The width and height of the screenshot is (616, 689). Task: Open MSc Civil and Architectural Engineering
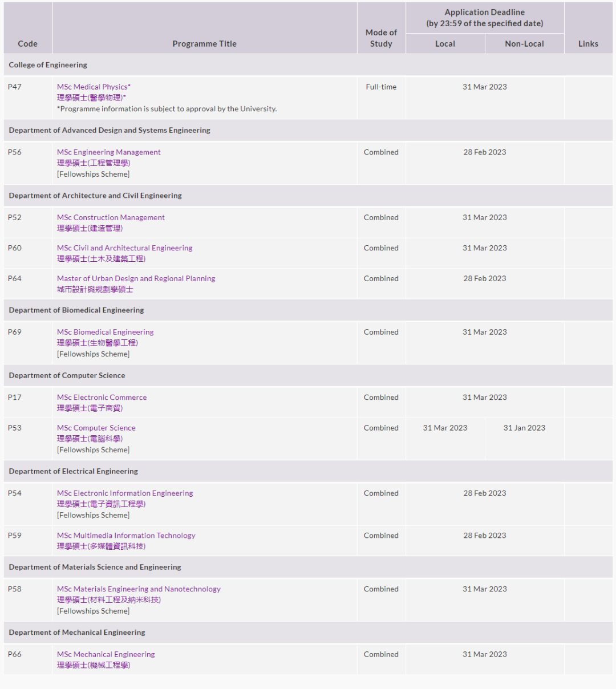[124, 248]
